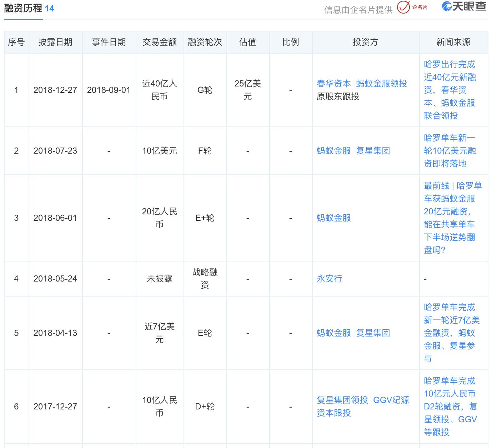Click the text 信息由企名片提供
The height and width of the screenshot is (448, 492).
[x=358, y=10]
